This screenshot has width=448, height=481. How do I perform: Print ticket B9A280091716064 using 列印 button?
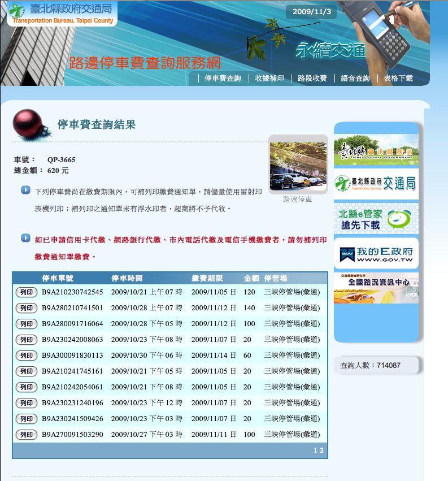coord(27,324)
